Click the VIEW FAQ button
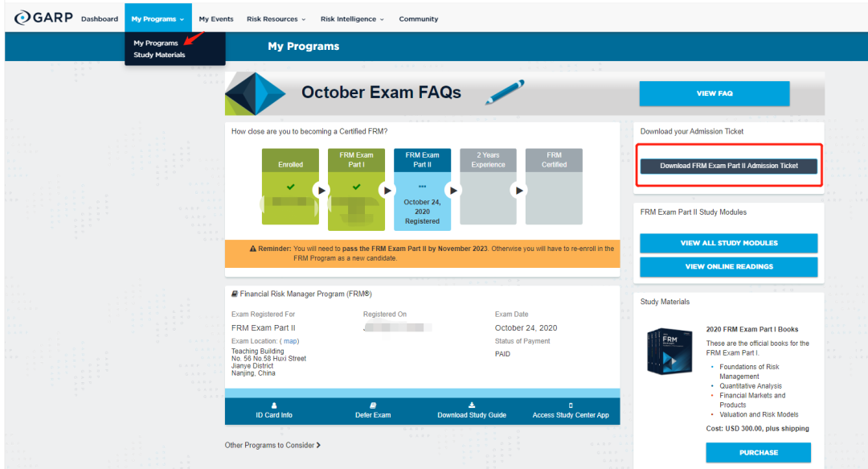Viewport: 868px width, 469px height. tap(714, 93)
